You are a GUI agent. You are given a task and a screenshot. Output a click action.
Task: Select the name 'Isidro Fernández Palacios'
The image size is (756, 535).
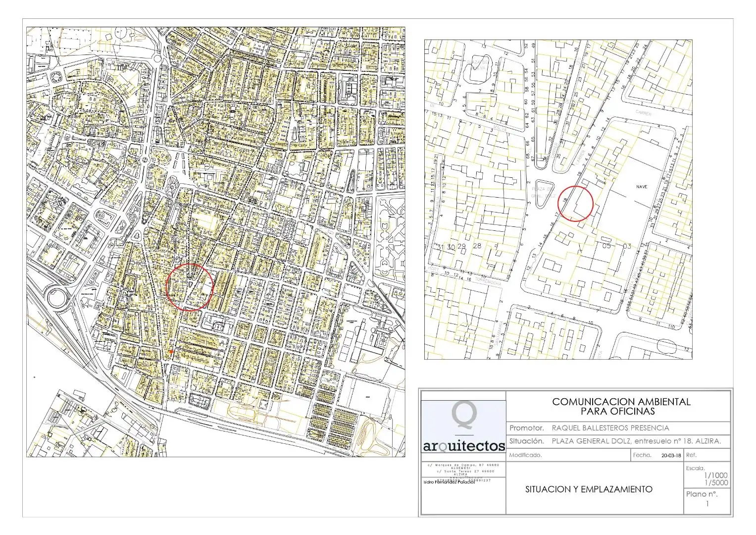tap(450, 482)
